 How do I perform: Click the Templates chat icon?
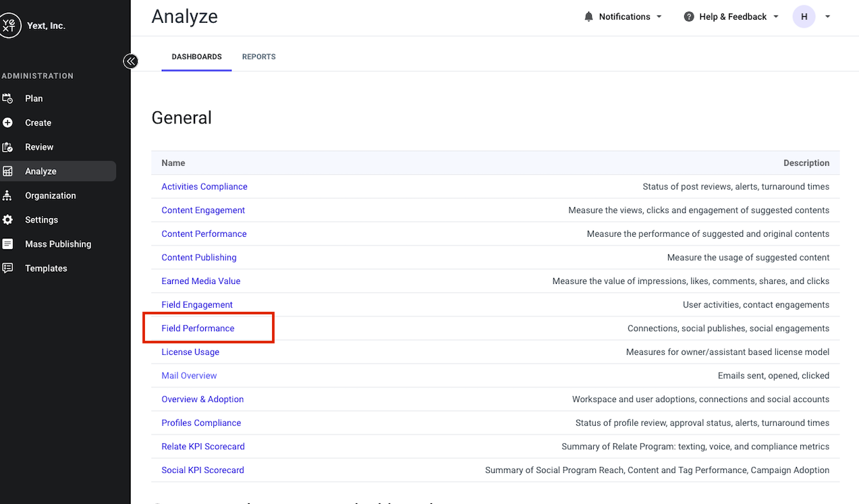7,269
